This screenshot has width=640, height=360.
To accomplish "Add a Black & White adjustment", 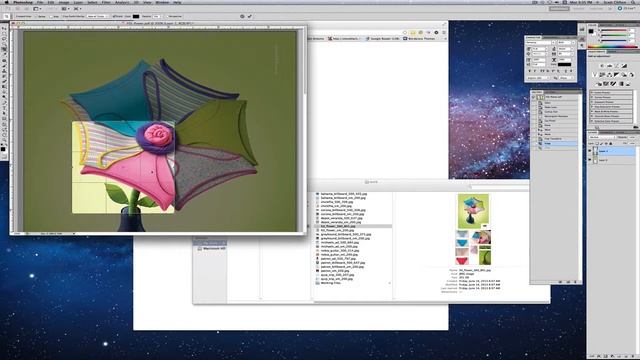I will tap(616, 75).
